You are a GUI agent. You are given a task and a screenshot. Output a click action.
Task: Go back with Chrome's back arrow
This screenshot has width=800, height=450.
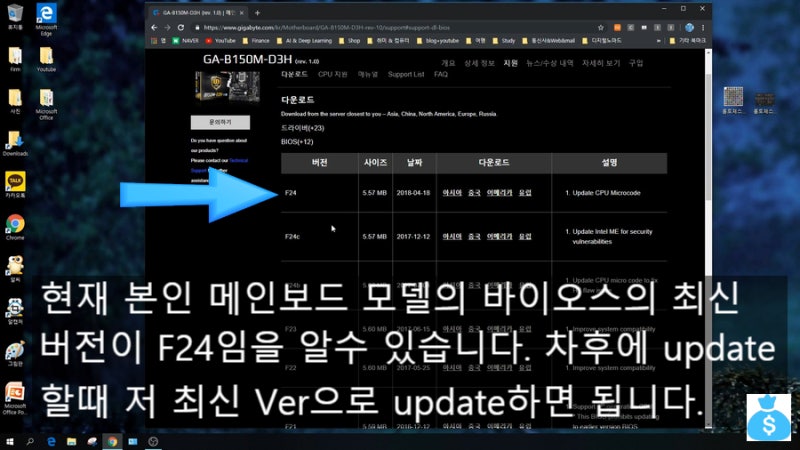[154, 28]
